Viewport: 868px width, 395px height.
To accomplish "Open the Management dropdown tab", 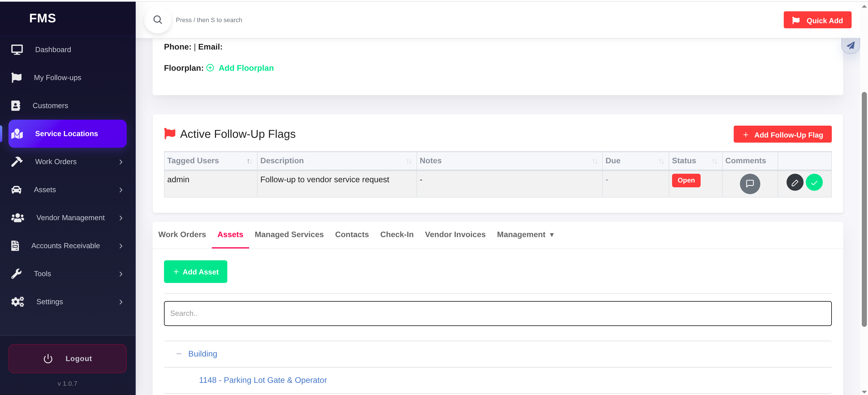I will (525, 235).
